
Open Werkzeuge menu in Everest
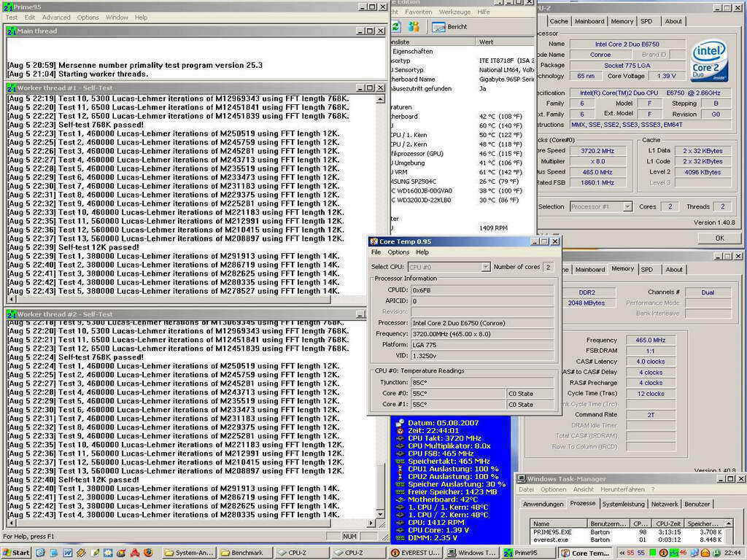tap(454, 12)
